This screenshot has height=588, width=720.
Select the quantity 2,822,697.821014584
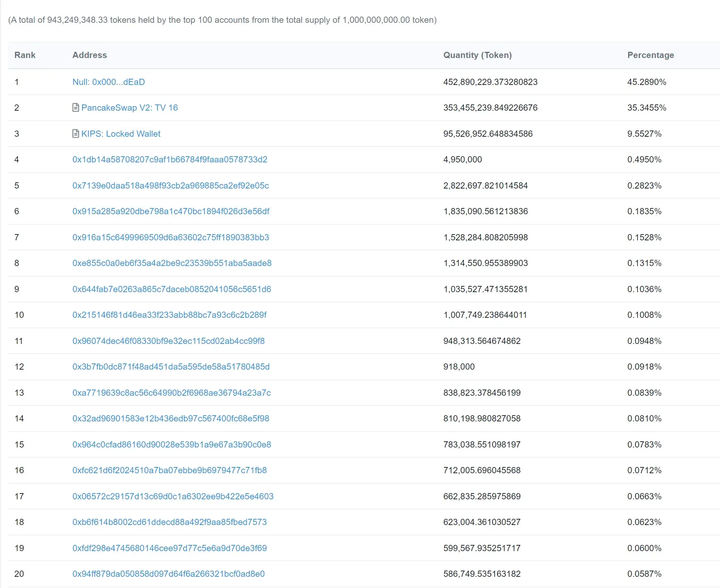click(x=486, y=186)
